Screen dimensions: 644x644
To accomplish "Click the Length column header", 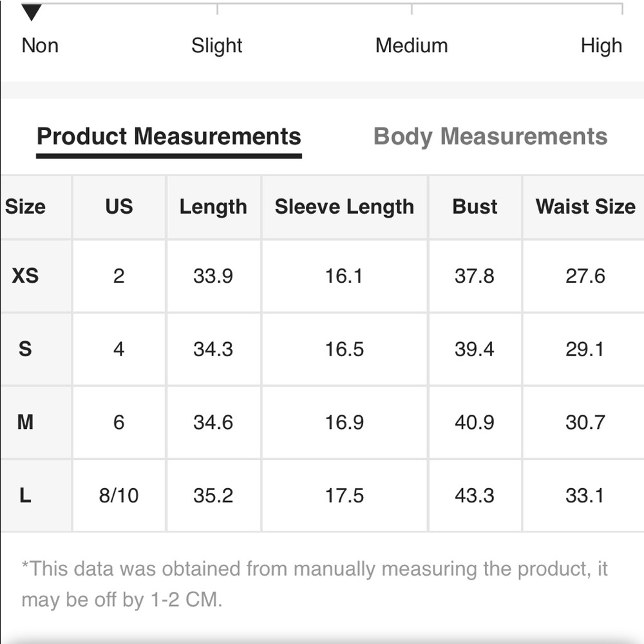I will (x=213, y=207).
